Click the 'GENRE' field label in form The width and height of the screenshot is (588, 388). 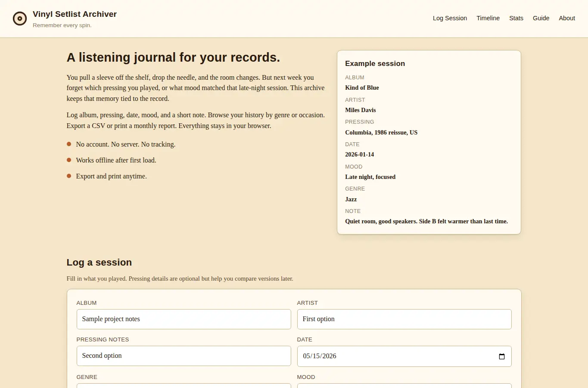tap(87, 377)
